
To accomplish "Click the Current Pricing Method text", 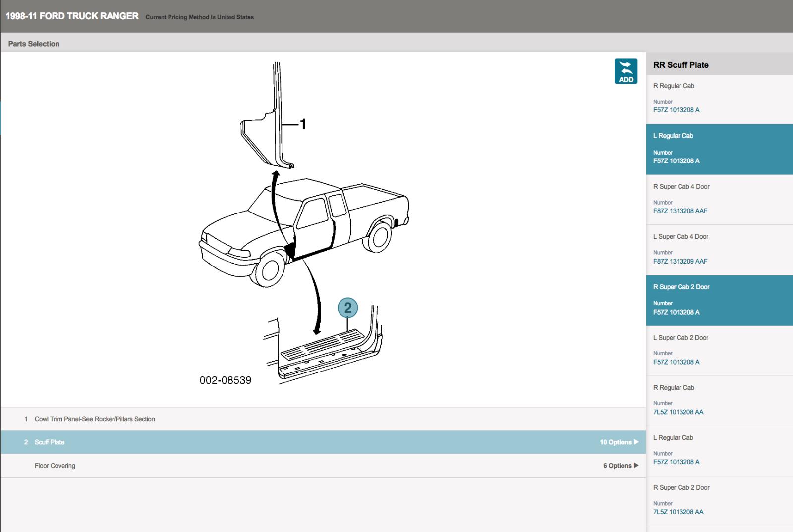I will 199,17.
